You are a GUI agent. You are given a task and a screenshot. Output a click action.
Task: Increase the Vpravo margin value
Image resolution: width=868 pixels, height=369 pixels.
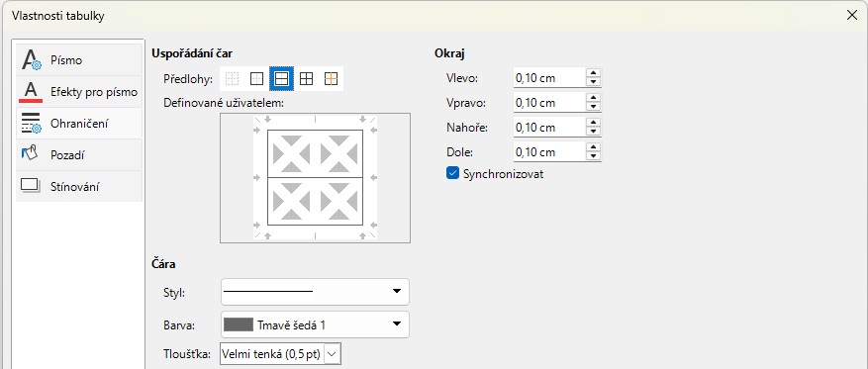coord(594,97)
